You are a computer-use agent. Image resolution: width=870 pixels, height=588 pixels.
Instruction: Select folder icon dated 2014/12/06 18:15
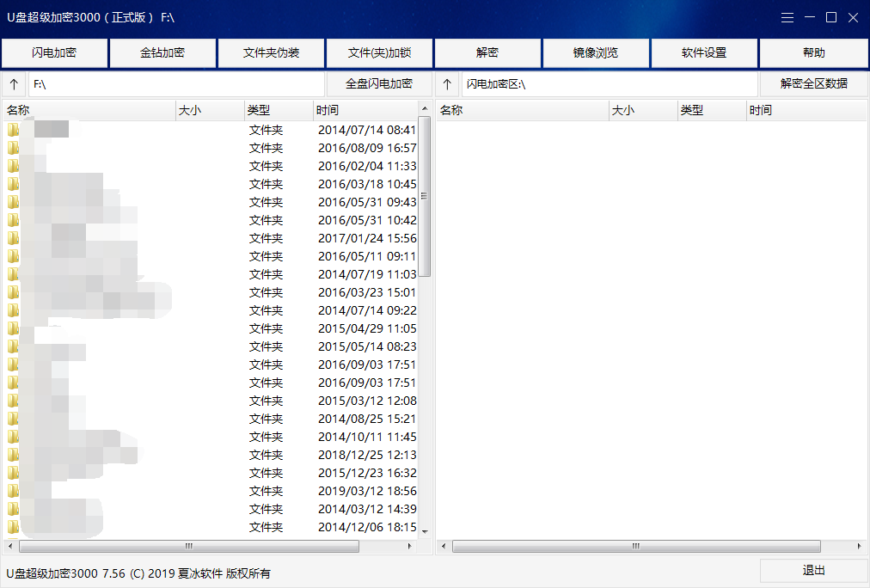tap(13, 527)
